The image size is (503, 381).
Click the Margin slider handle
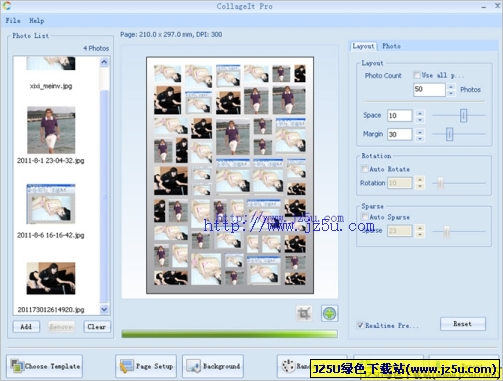click(x=449, y=134)
